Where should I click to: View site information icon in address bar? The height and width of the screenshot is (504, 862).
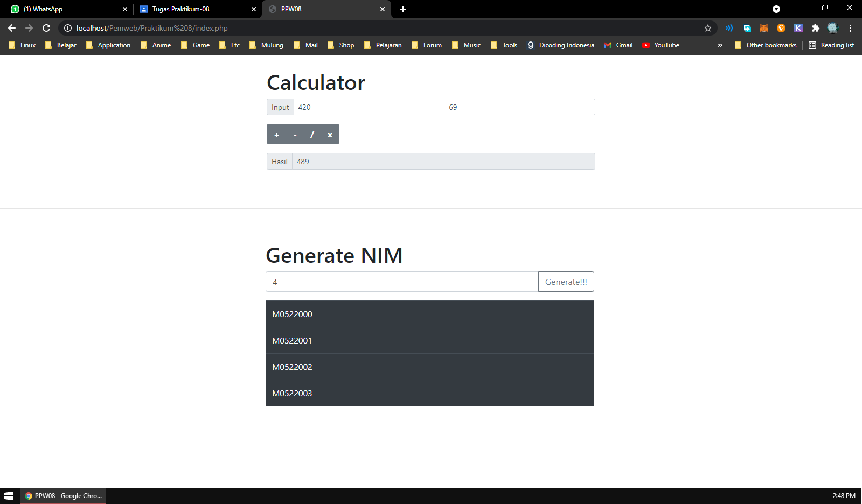[68, 28]
